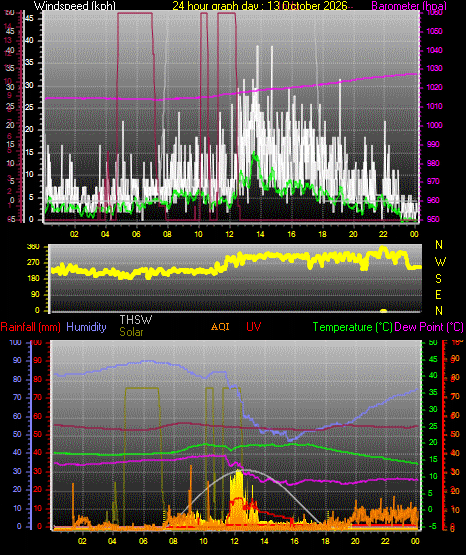The height and width of the screenshot is (555, 466).
Task: Click the blue 100 humidity axis value
Action: (16, 342)
